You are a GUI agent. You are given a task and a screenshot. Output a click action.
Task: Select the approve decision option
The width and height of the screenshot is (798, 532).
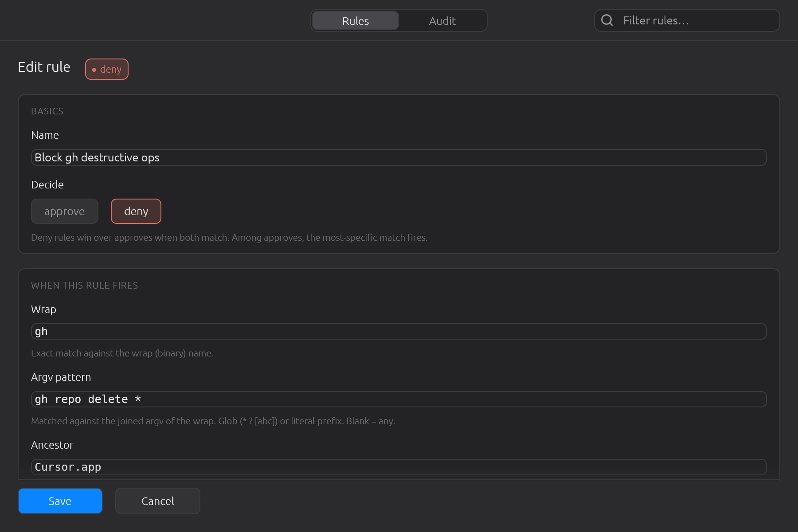point(65,211)
